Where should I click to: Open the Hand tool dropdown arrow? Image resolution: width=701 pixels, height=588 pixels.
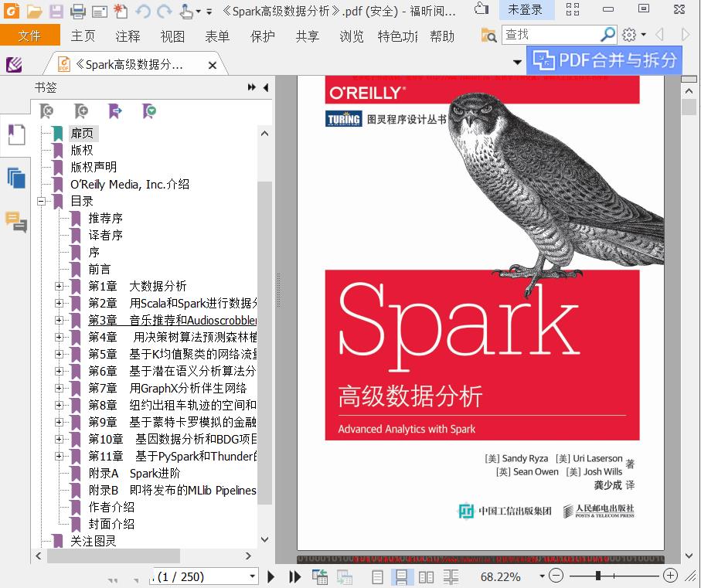[198, 11]
